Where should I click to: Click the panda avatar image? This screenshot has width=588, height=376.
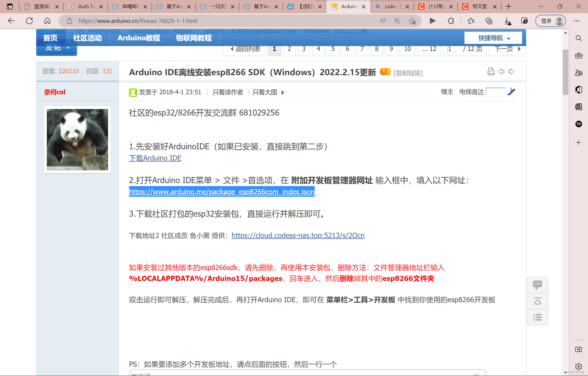pyautogui.click(x=77, y=140)
